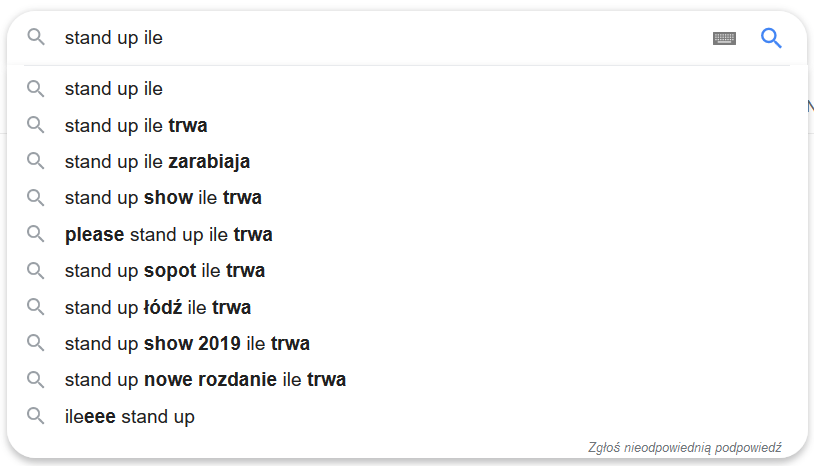Image resolution: width=814 pixels, height=466 pixels.
Task: Select suggestion 'stand up ile'
Action: click(x=114, y=89)
